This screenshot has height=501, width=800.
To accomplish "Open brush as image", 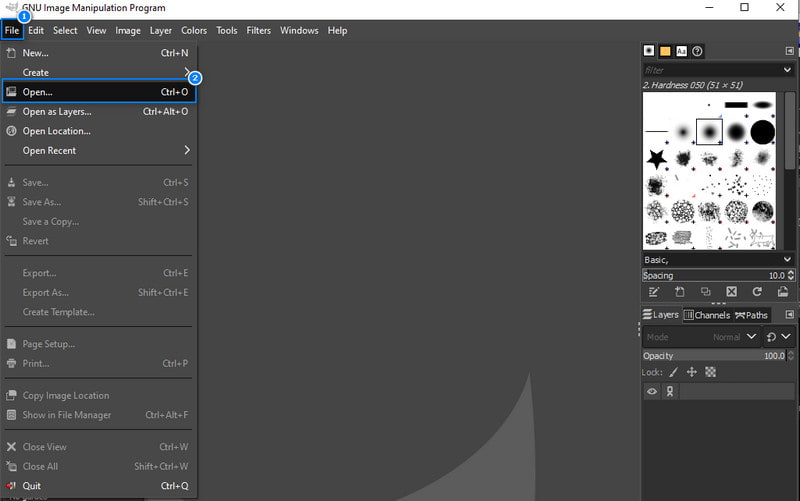I will click(x=783, y=292).
